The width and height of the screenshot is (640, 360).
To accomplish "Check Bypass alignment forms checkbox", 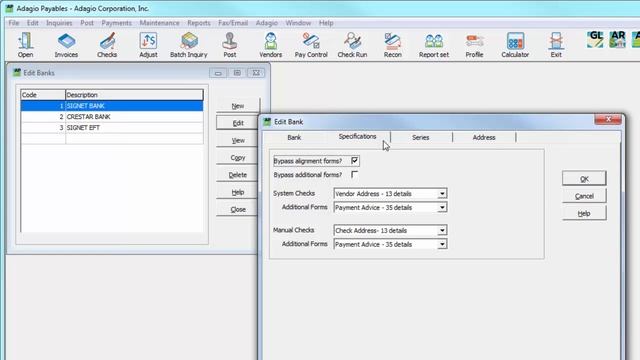I will (354, 161).
